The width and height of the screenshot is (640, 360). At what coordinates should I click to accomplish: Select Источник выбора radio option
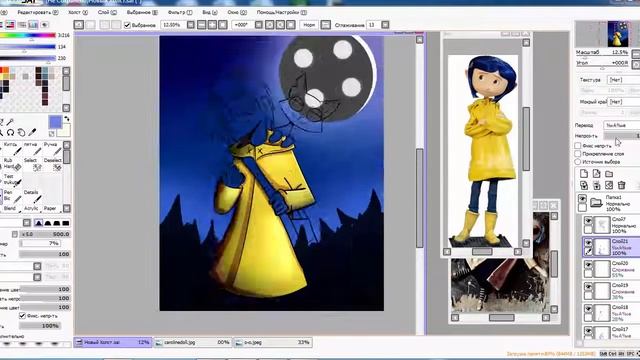[578, 162]
